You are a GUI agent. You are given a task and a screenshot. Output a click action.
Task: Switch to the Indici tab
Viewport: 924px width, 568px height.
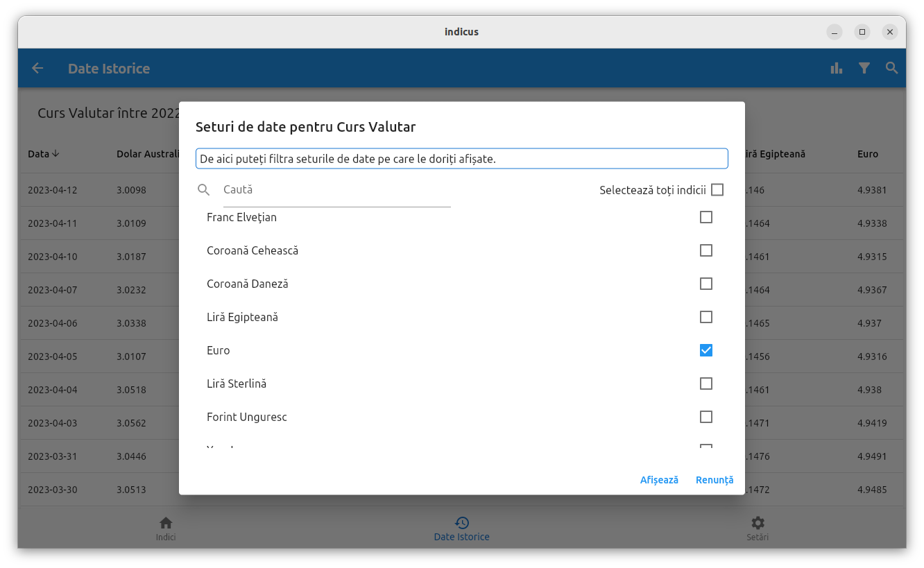[166, 527]
